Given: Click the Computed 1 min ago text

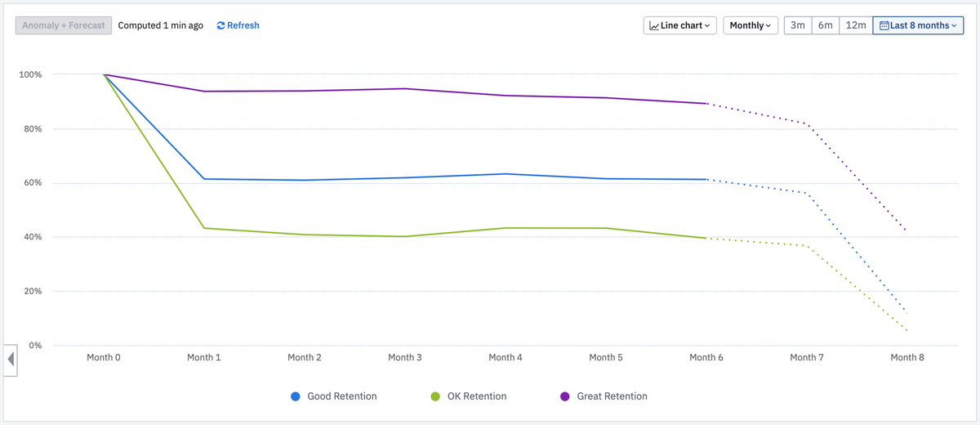Looking at the screenshot, I should [x=161, y=25].
